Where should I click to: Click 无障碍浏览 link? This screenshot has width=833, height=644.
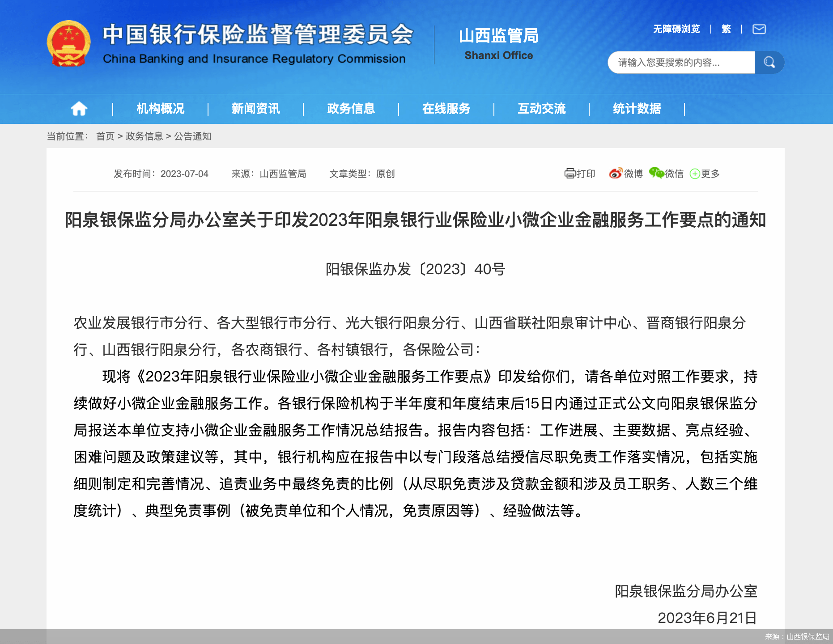pos(676,29)
